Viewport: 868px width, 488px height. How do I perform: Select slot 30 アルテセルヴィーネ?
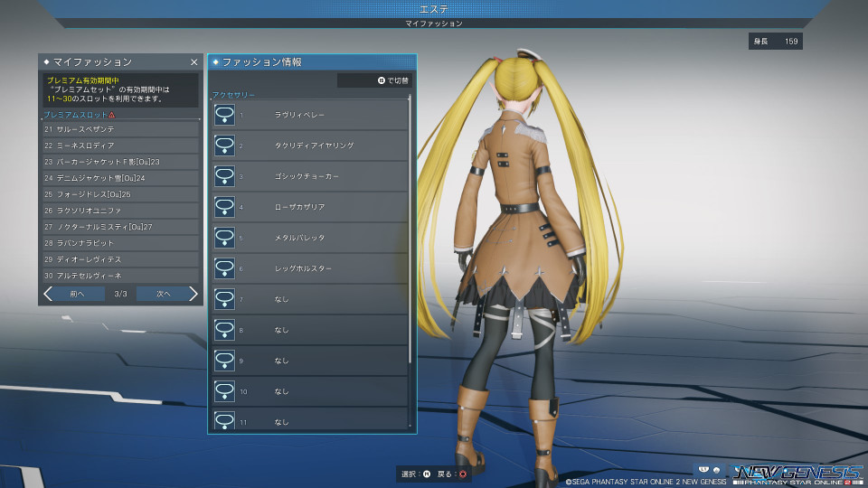pyautogui.click(x=120, y=276)
